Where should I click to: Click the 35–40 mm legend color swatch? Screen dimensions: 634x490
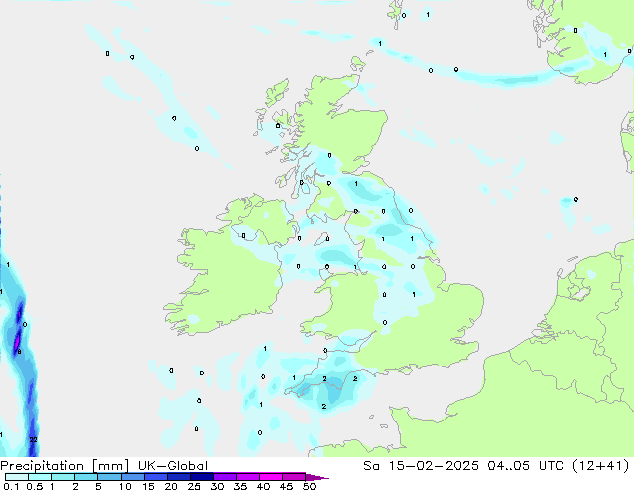click(248, 477)
